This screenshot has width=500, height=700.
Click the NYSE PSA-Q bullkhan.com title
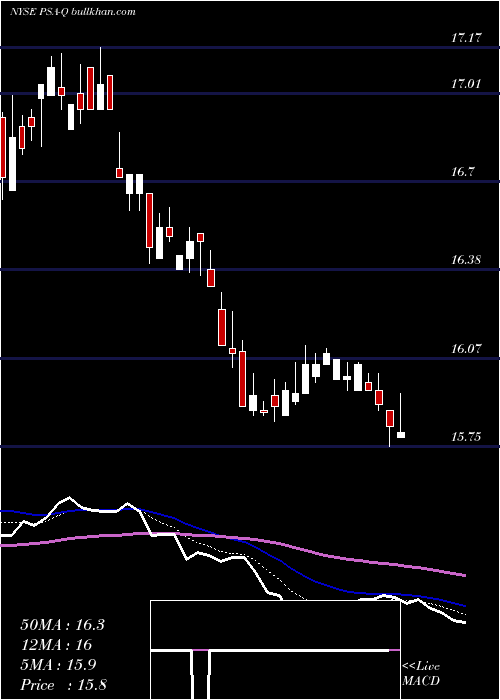tap(72, 12)
